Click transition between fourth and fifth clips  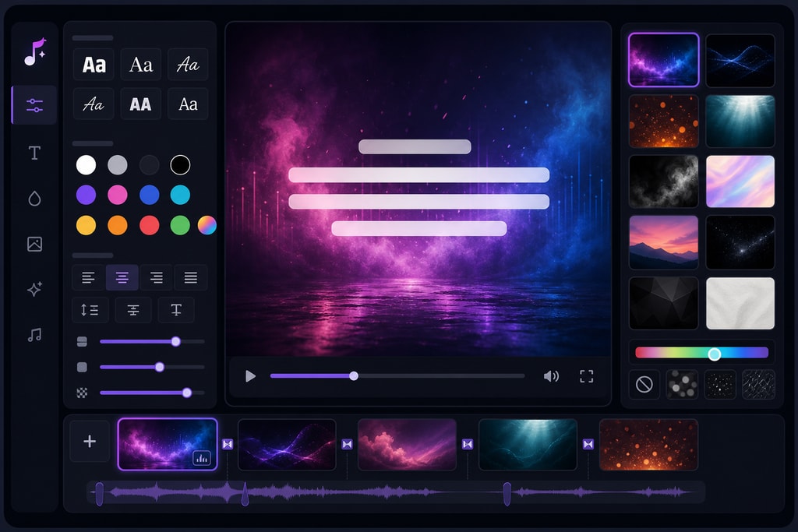pos(588,444)
